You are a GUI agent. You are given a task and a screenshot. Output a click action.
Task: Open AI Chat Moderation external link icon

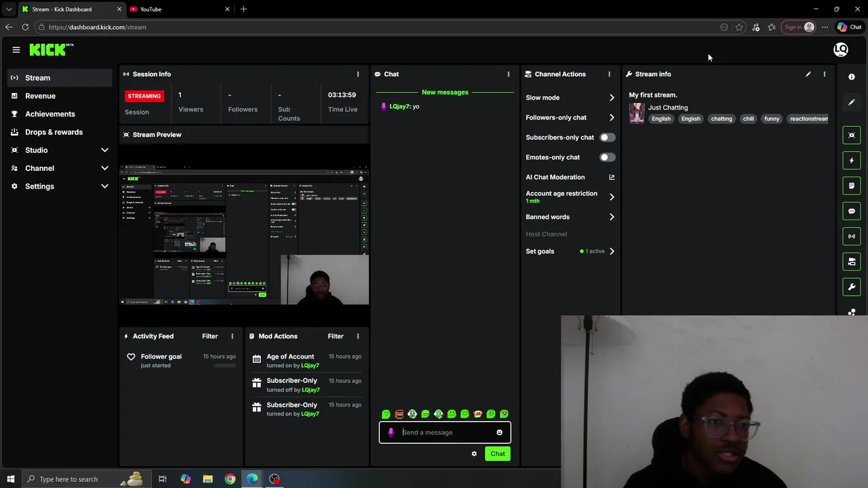tap(612, 177)
